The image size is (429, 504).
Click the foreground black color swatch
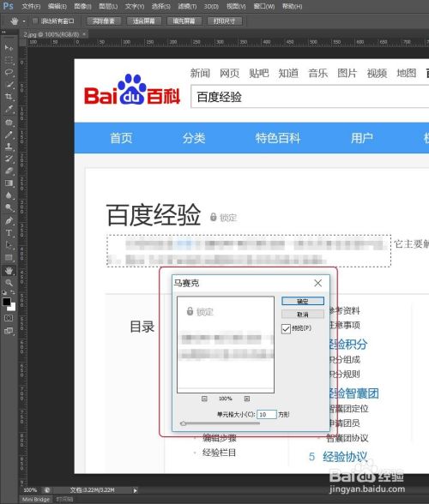pos(6,301)
